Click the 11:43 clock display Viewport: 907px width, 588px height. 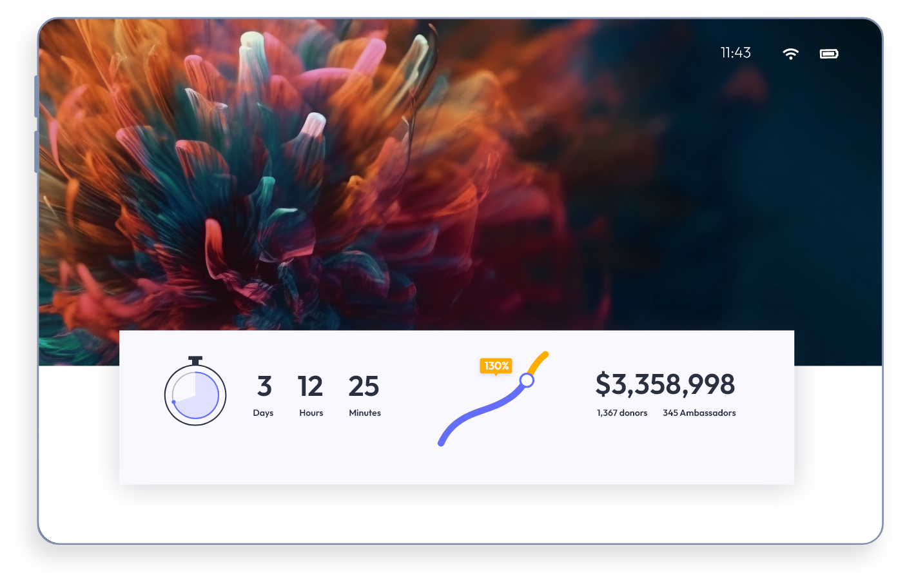(x=736, y=53)
